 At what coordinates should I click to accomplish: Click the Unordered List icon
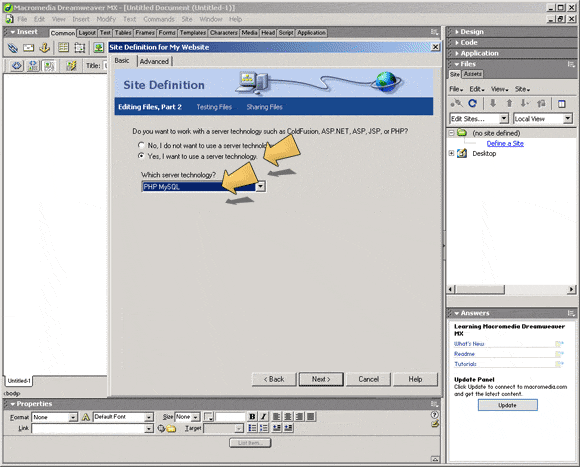pyautogui.click(x=252, y=428)
